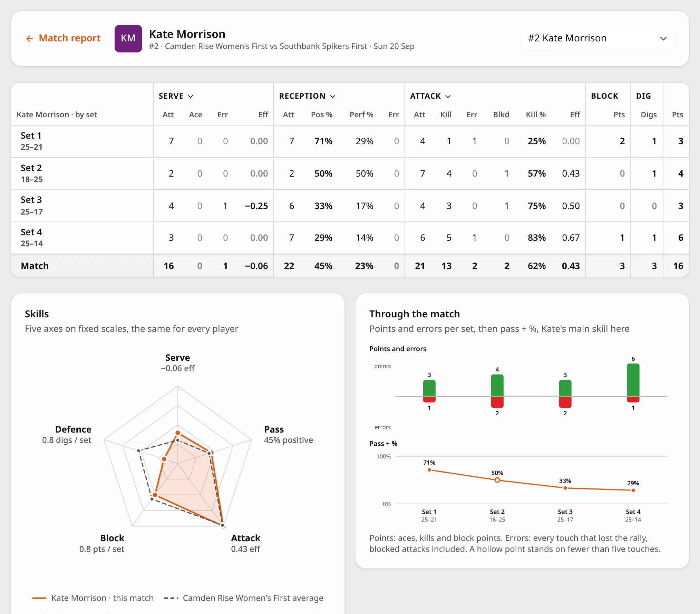Open the #2 Kate Morrison player dropdown
This screenshot has height=614, width=700.
(x=597, y=38)
